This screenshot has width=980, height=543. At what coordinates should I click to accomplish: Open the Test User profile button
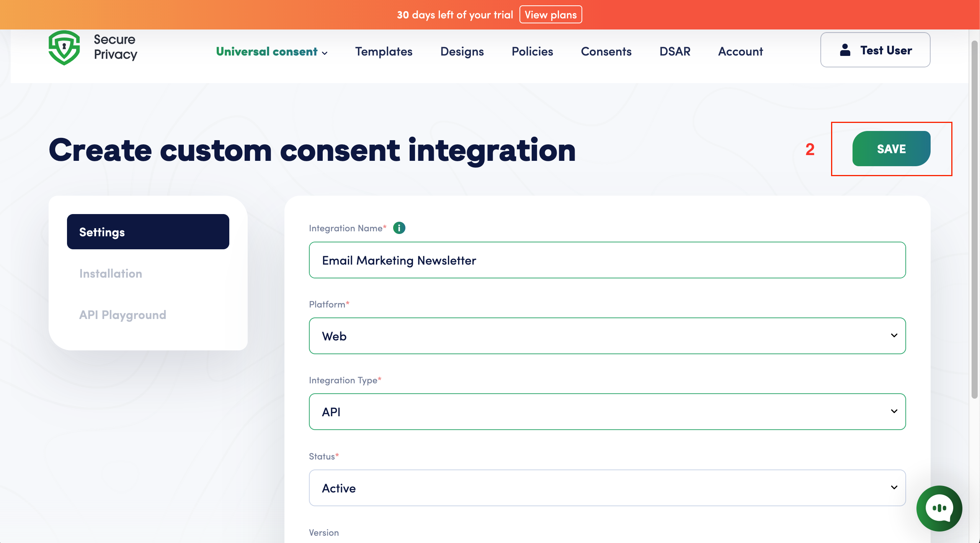[875, 50]
